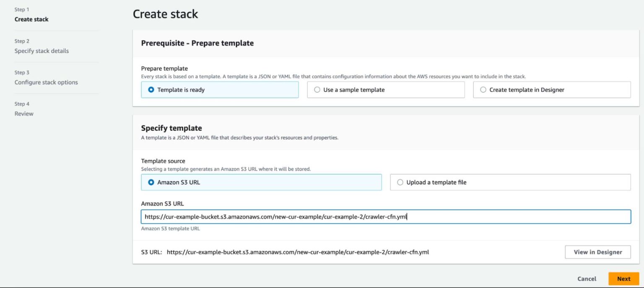
Task: Jump to Step 4 Review
Action: pos(24,113)
